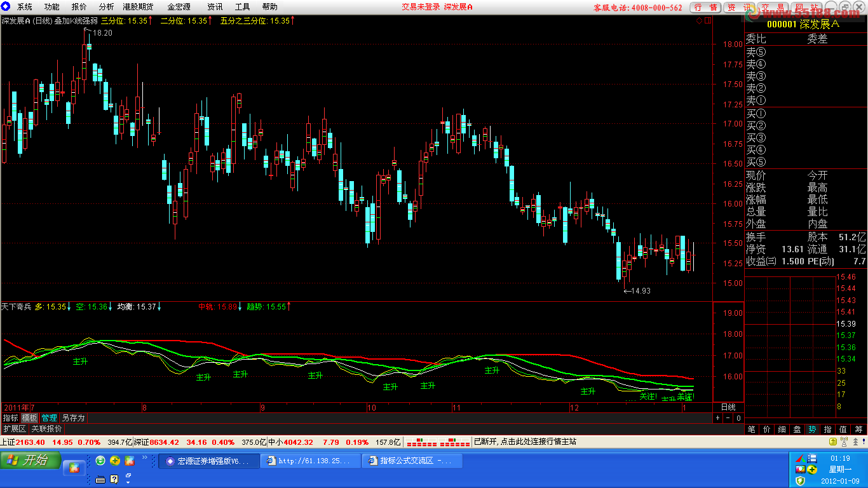868x488 pixels.
Task: Click the chart zoom in plus button
Action: click(717, 417)
